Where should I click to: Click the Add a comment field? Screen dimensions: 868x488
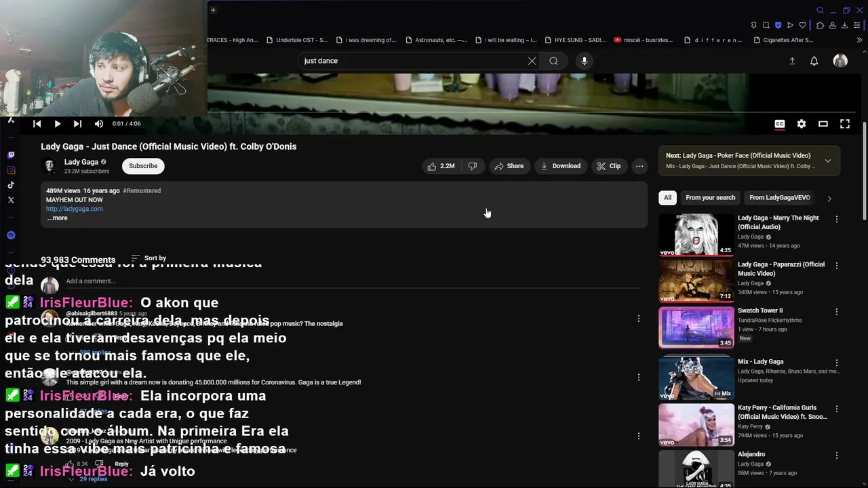point(353,281)
